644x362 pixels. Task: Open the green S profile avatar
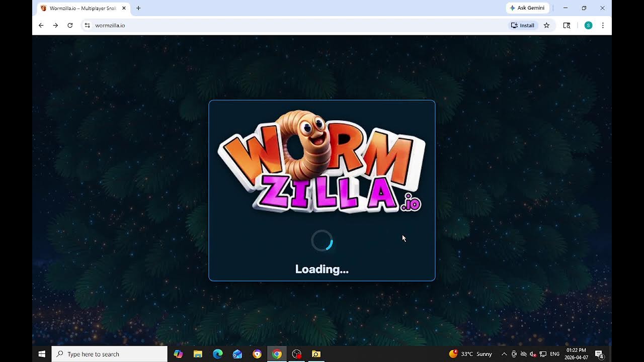(588, 25)
